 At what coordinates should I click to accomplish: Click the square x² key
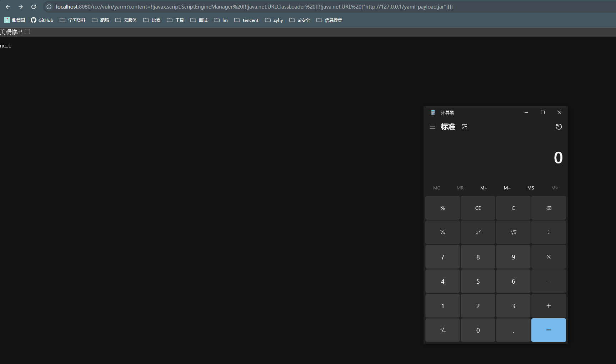click(478, 232)
